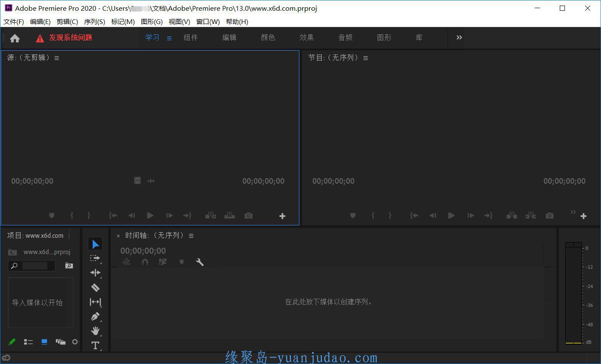Open Source panel menu
Screen dimensions: 601x364
click(57, 58)
